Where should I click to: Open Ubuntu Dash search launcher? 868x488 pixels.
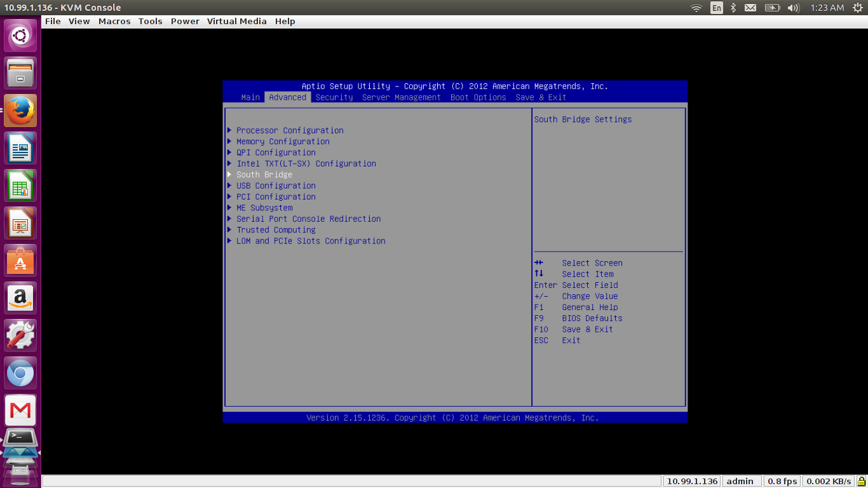(x=20, y=36)
